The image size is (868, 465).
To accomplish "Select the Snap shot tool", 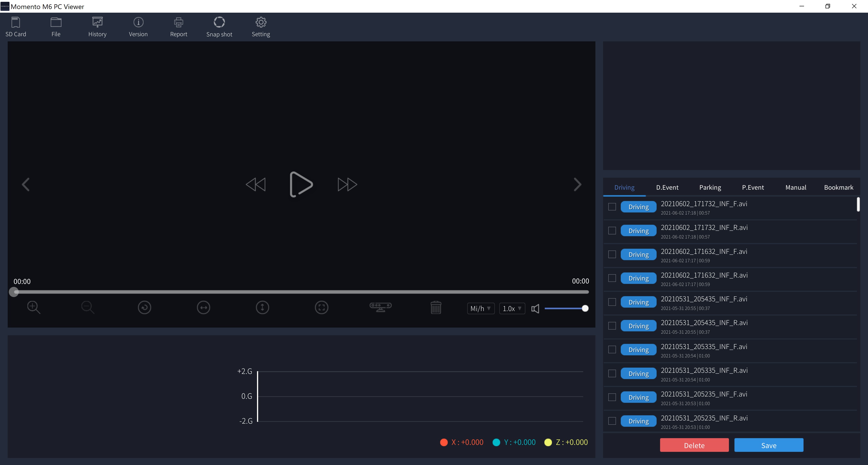I will (x=219, y=27).
